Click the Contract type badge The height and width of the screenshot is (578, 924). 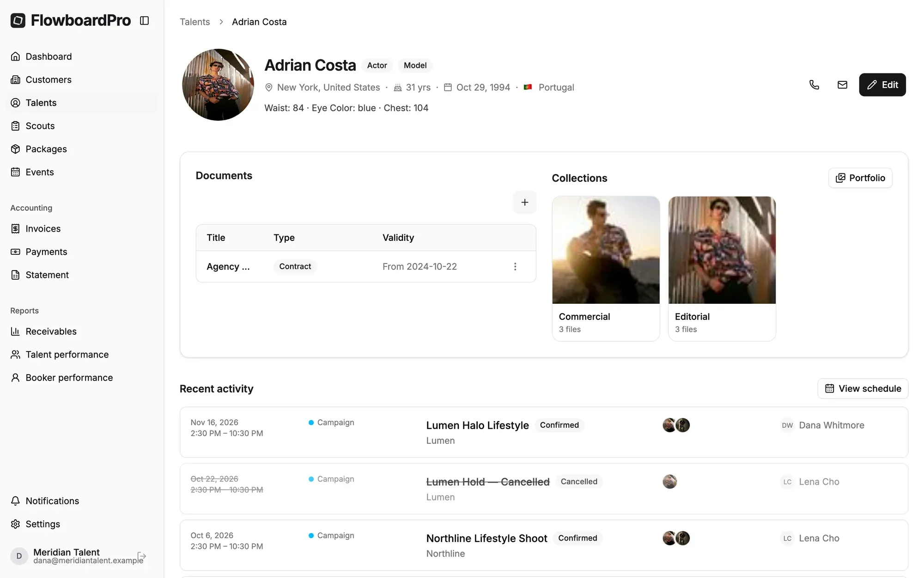[x=295, y=266]
